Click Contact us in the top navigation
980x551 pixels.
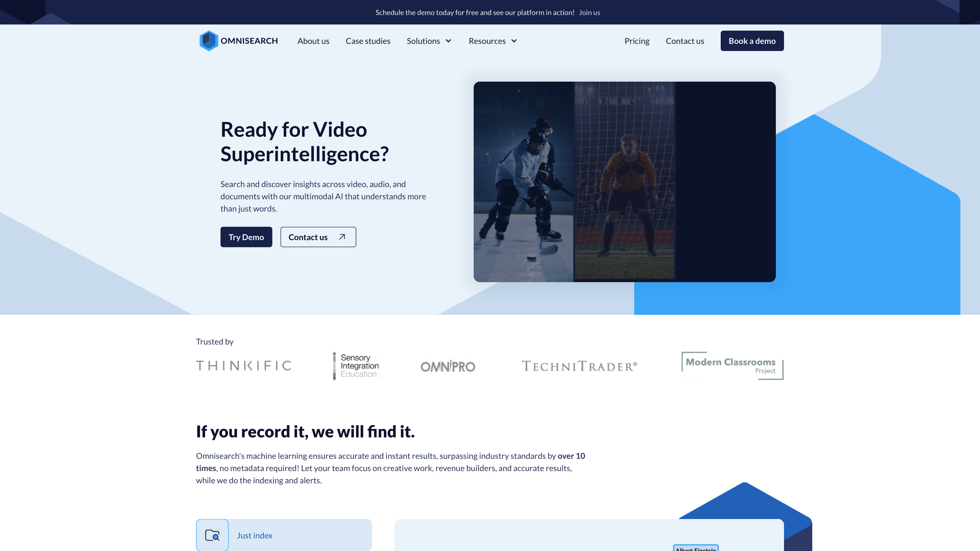tap(685, 41)
